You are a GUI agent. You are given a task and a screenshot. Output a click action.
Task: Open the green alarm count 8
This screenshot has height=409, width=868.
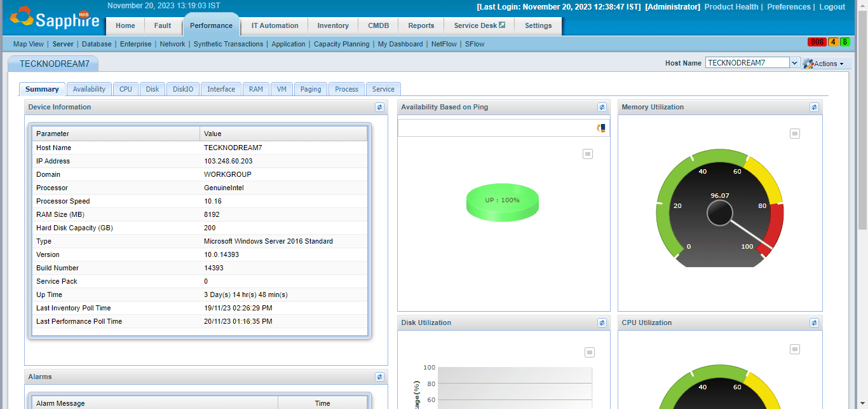(x=844, y=42)
